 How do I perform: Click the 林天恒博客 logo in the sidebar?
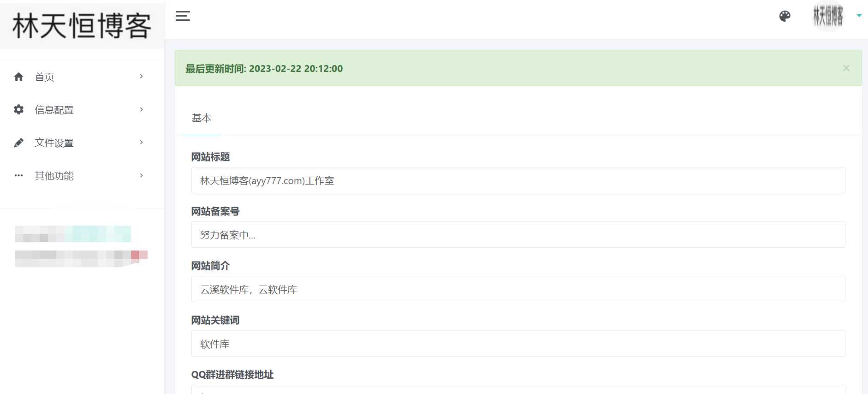coord(82,25)
